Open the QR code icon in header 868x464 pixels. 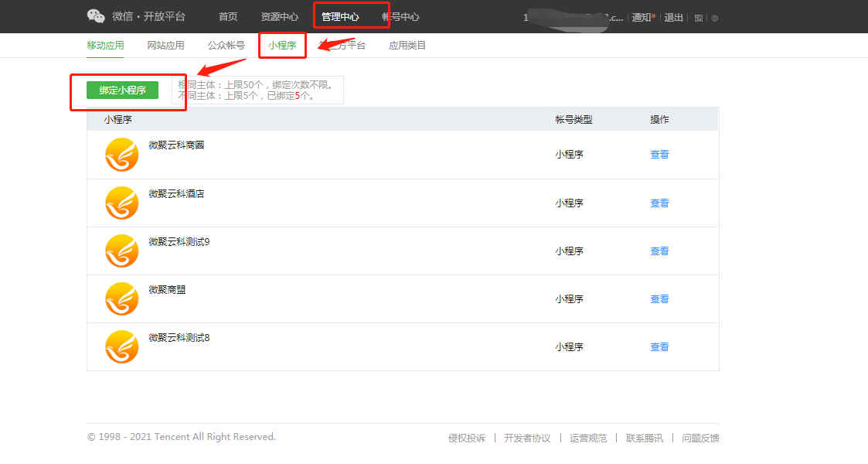pos(699,18)
